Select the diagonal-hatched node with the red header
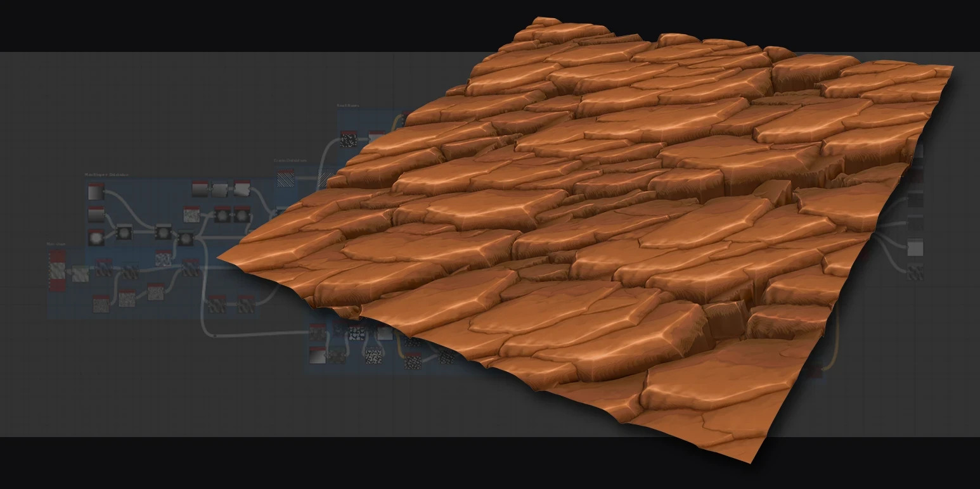This screenshot has width=980, height=489. 286,179
